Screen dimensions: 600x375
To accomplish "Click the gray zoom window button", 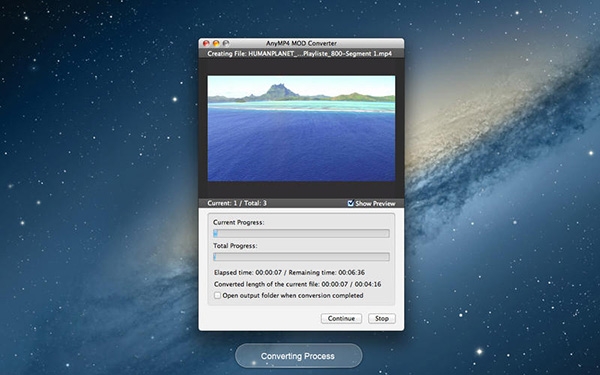I will point(226,43).
